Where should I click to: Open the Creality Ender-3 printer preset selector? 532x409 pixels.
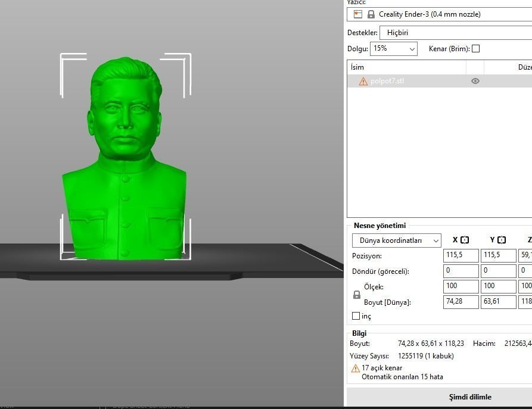tap(440, 14)
